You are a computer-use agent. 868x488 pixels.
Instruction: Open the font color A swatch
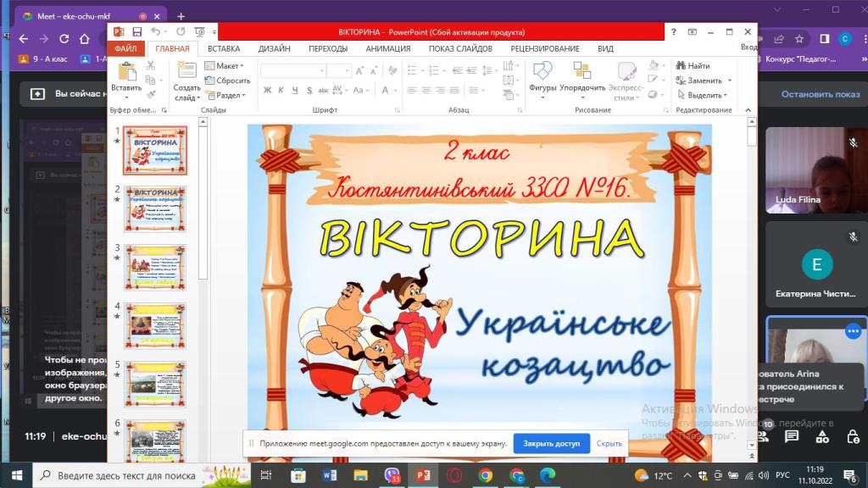tap(386, 90)
